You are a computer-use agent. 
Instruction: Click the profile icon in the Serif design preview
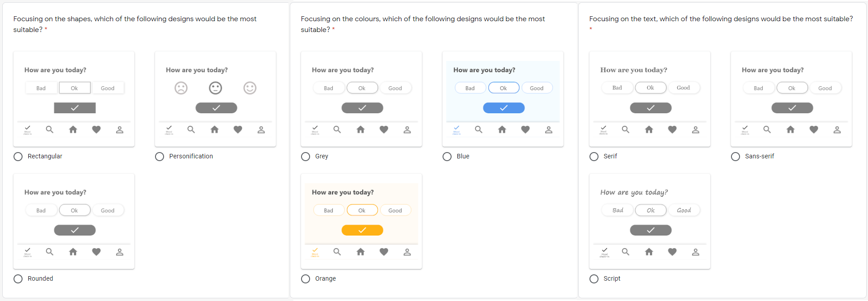click(695, 130)
